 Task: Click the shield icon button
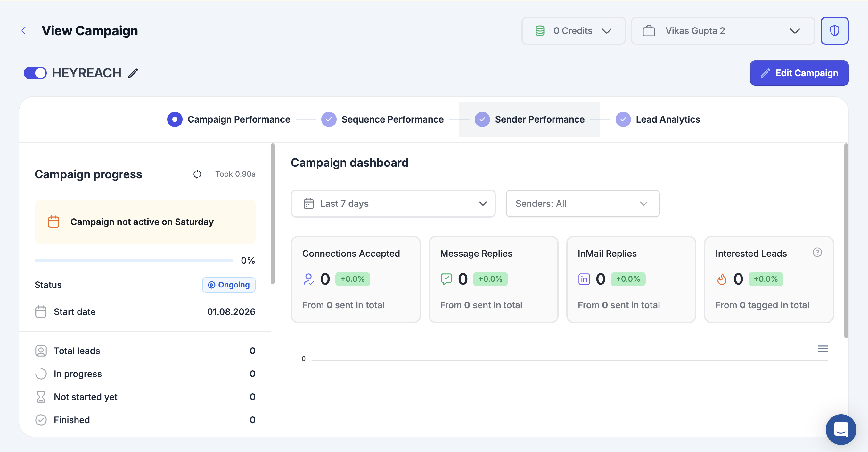tap(834, 31)
